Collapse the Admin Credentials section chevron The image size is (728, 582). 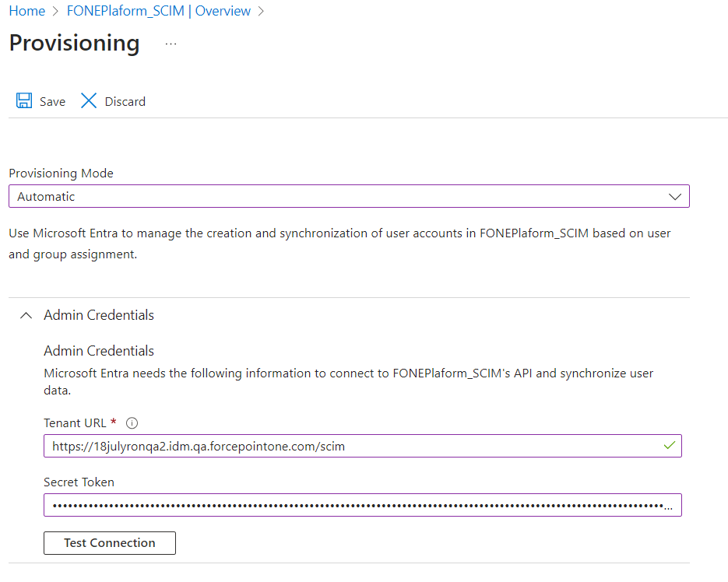coord(26,316)
